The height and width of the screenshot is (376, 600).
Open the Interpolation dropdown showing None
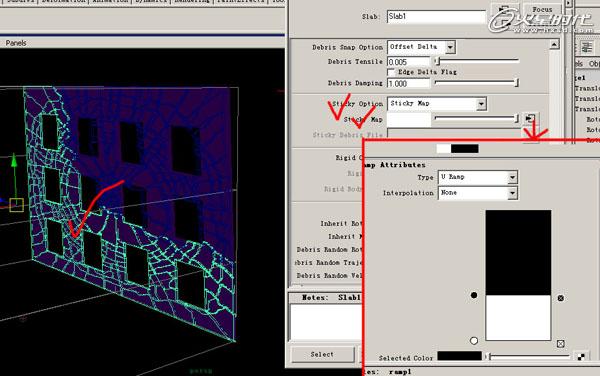478,193
